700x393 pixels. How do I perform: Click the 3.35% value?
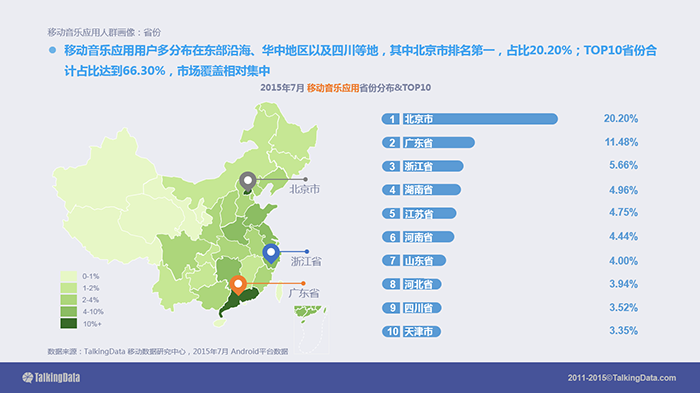pyautogui.click(x=623, y=330)
